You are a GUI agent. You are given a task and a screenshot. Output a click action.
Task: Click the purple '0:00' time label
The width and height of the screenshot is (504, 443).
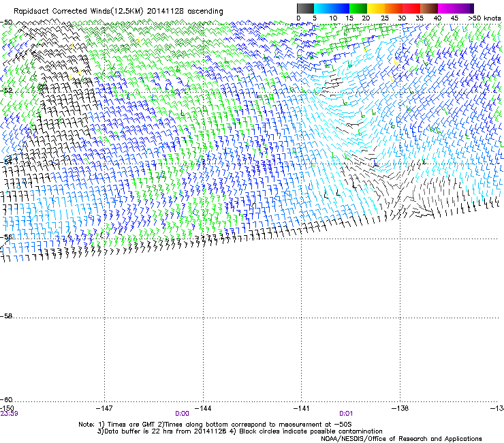182,414
